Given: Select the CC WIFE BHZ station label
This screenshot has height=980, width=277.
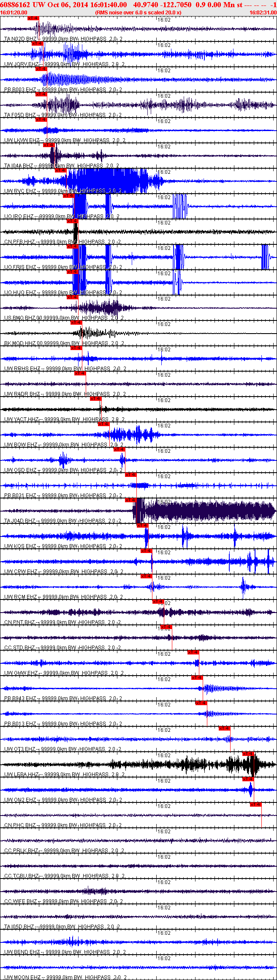Looking at the screenshot, I should (x=64, y=901).
